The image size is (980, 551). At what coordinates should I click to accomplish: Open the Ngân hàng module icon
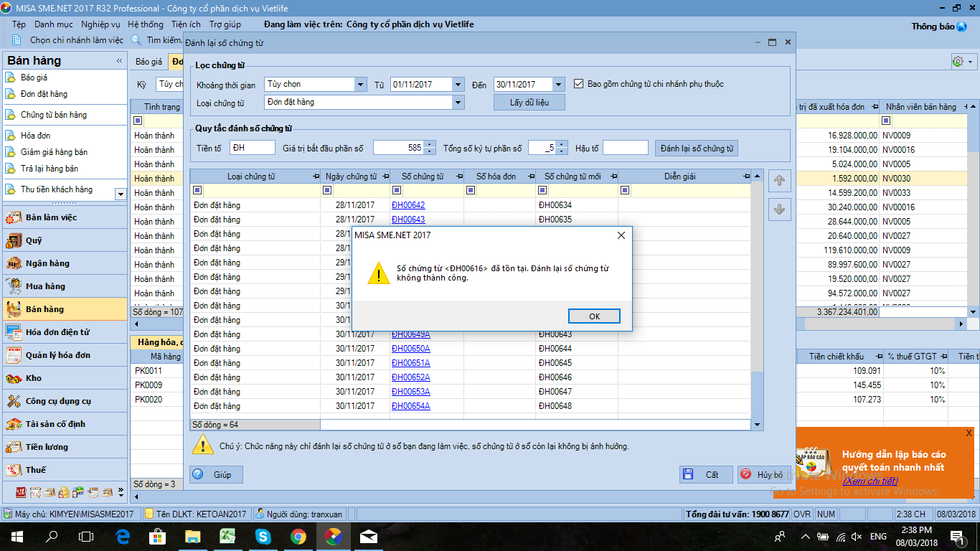14,263
